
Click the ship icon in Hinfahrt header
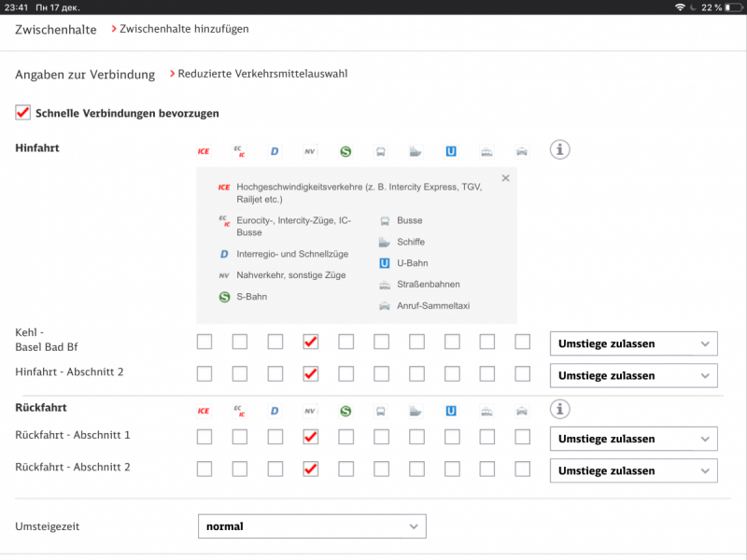point(416,151)
